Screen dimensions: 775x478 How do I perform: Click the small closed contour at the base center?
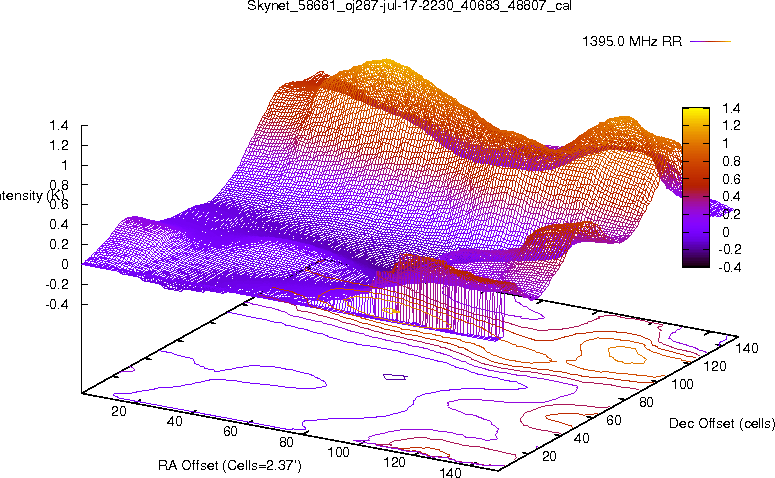[395, 377]
